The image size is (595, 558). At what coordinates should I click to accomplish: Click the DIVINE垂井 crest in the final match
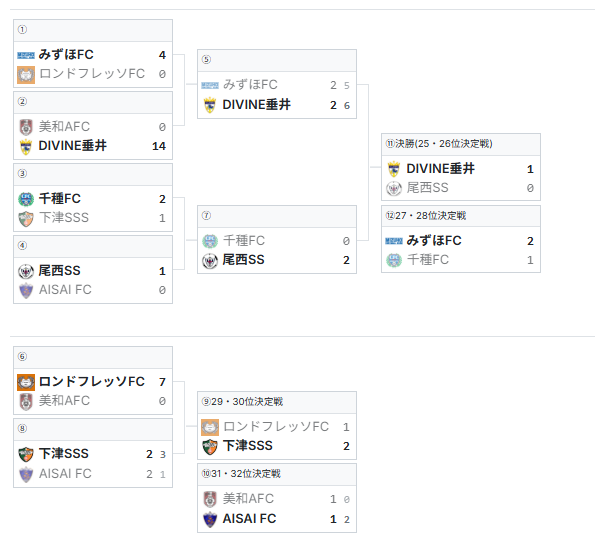point(394,169)
